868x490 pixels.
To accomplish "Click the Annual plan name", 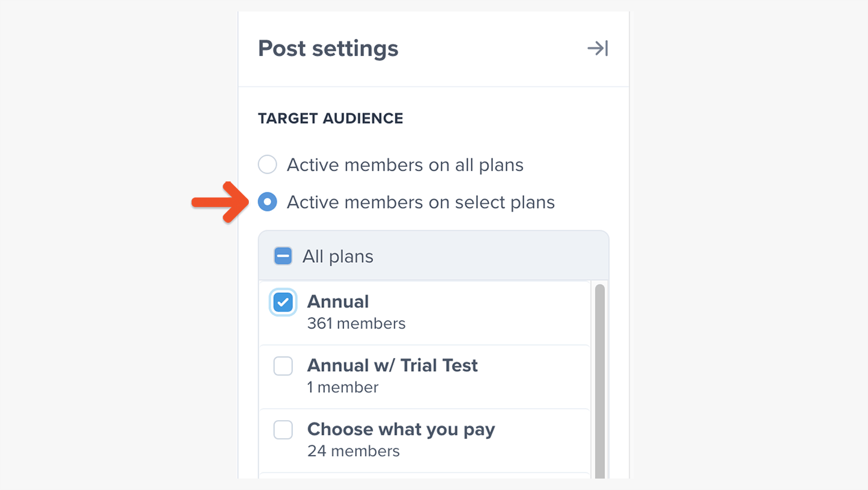I will [338, 301].
